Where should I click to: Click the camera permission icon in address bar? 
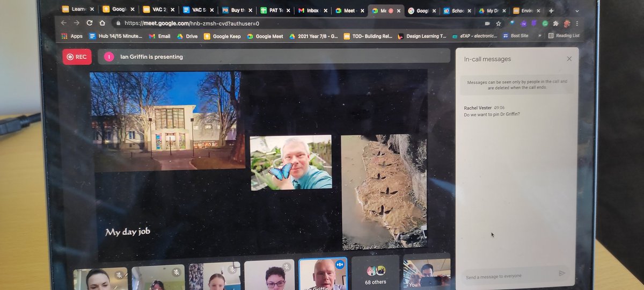click(487, 24)
